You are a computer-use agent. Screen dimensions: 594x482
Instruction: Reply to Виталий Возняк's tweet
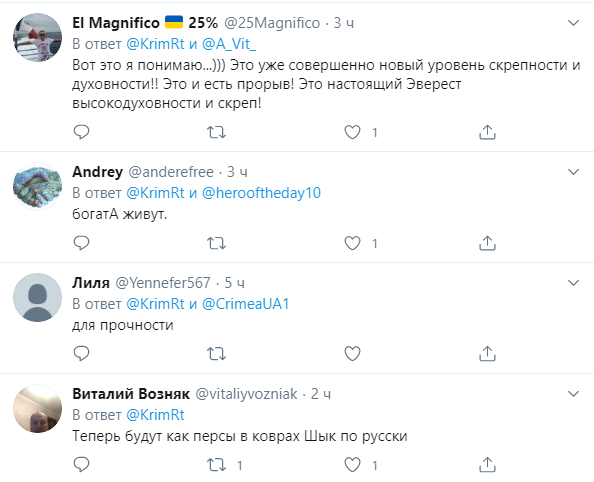coord(81,465)
